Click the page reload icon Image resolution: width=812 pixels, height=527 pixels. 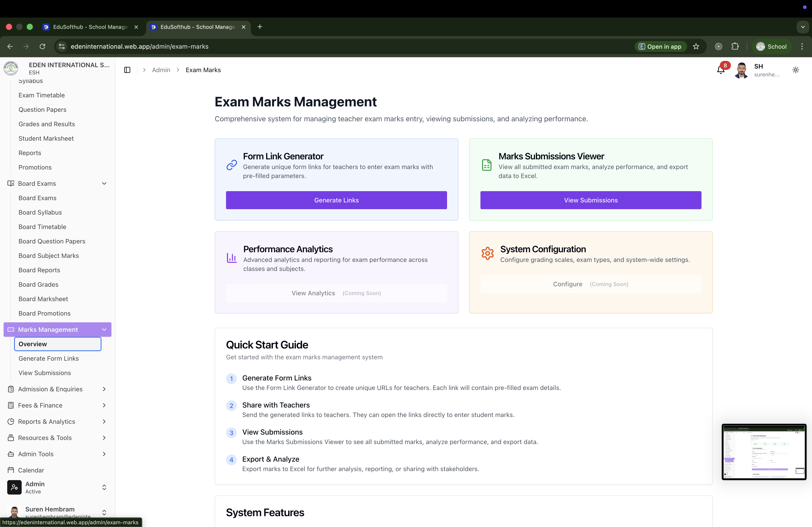42,46
